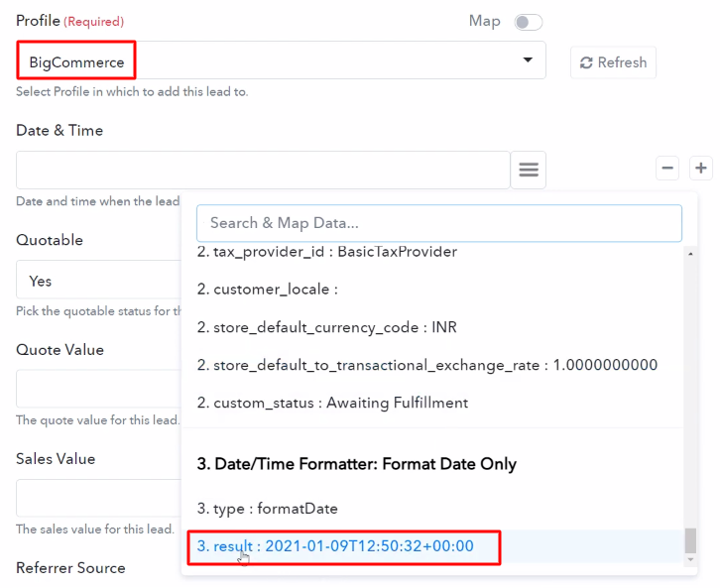Viewport: 720px width, 588px height.
Task: Choose store_default_currency_code : INR
Action: [327, 327]
